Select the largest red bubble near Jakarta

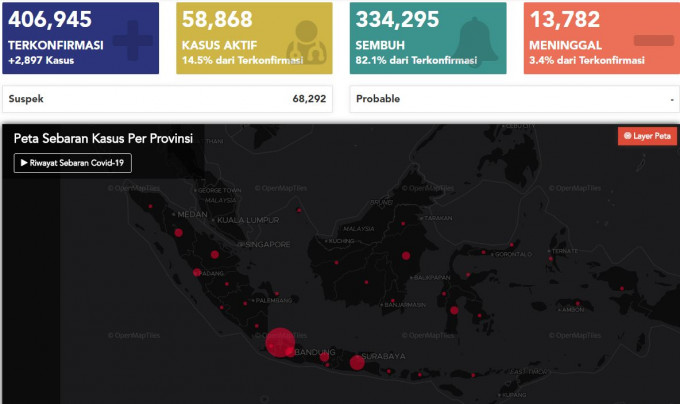click(280, 342)
